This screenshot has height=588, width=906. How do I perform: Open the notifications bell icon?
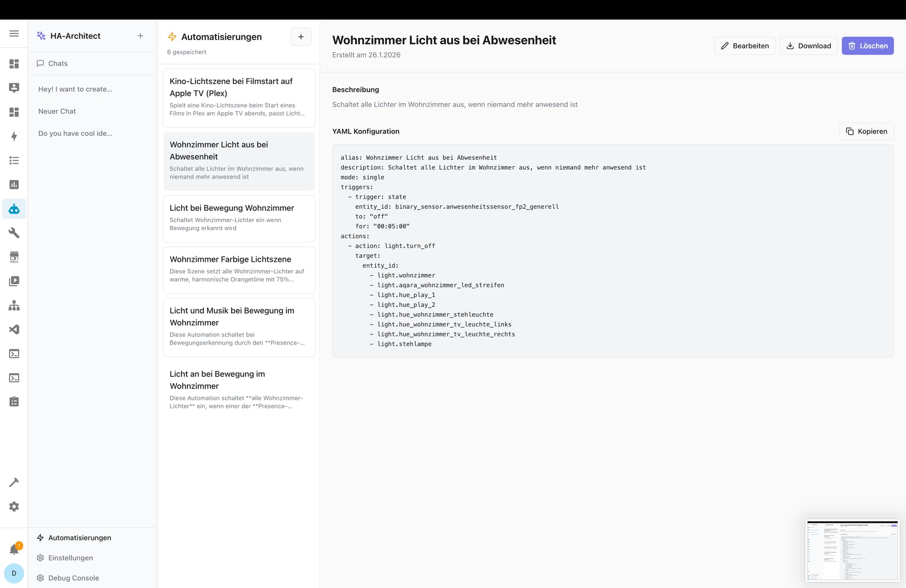pyautogui.click(x=14, y=549)
